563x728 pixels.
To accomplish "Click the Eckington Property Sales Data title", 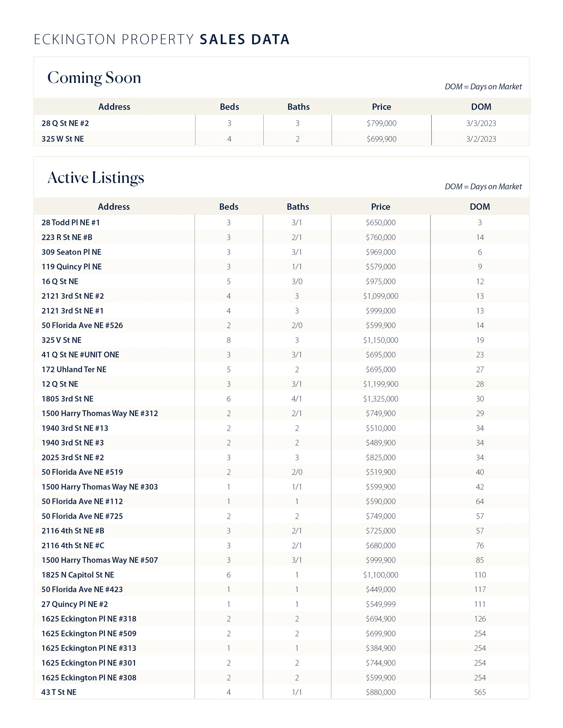I will (161, 39).
